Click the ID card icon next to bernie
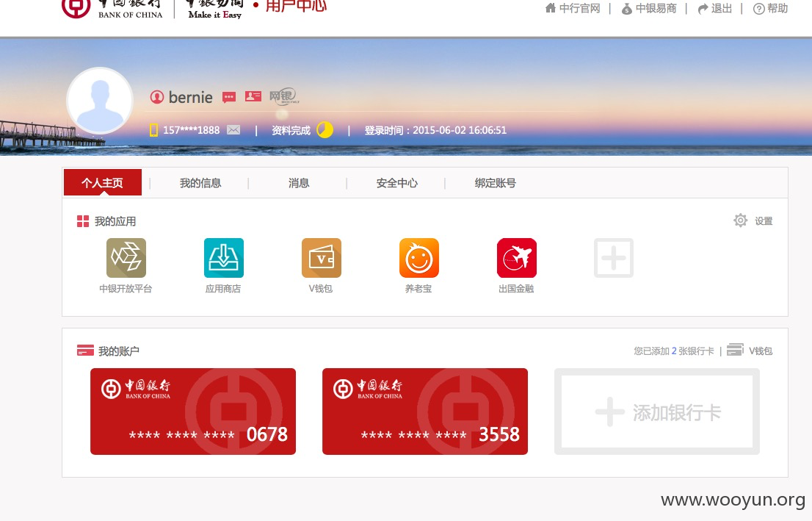 [253, 96]
